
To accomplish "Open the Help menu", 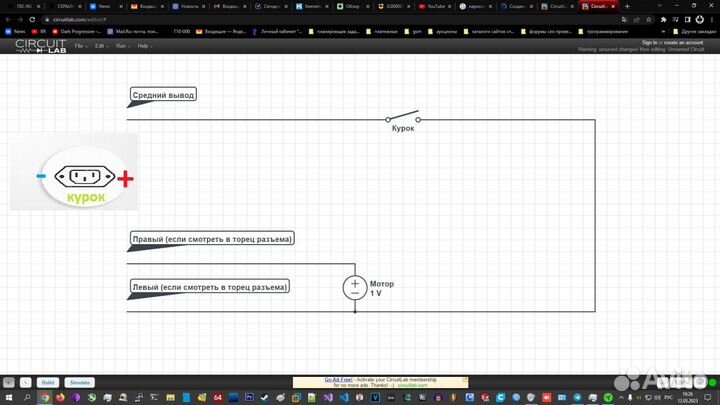I will 144,46.
